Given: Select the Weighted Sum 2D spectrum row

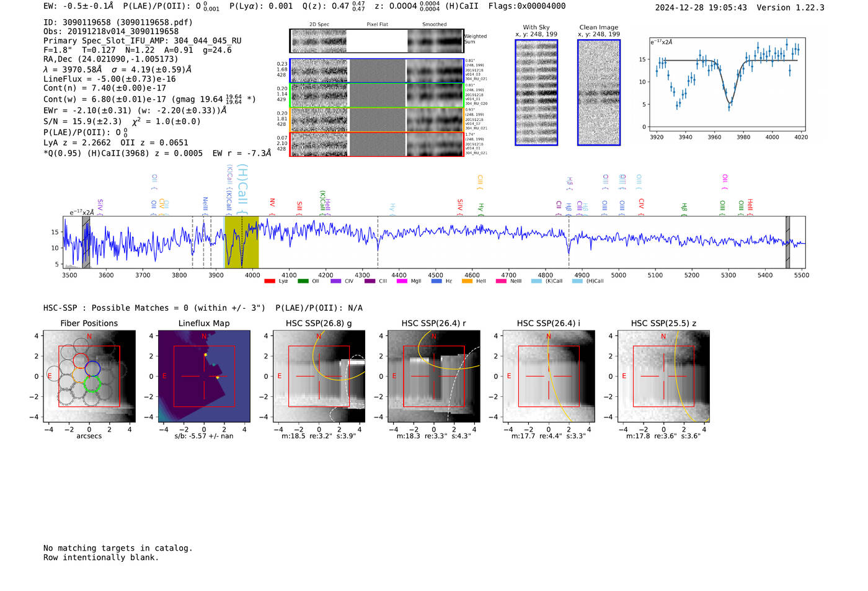Looking at the screenshot, I should [x=376, y=41].
